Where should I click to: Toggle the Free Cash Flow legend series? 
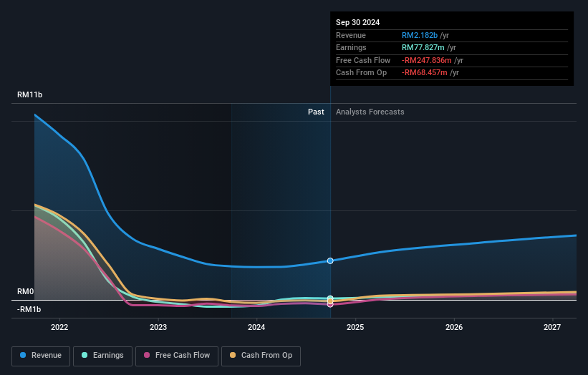point(177,356)
